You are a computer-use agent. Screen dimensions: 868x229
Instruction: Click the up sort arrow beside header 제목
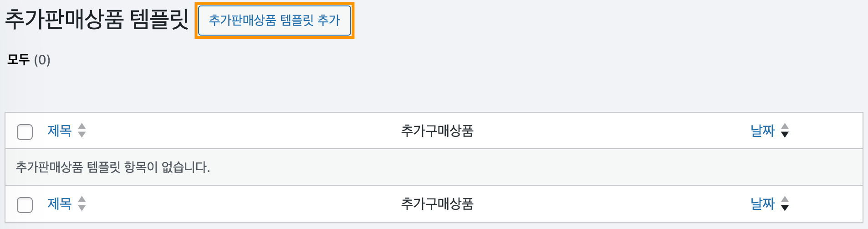82,126
